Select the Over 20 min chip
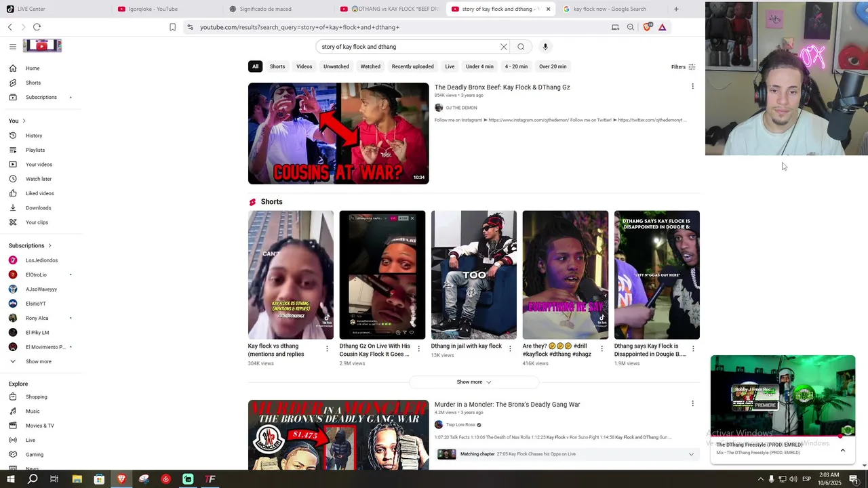Image resolution: width=868 pixels, height=488 pixels. coord(553,66)
